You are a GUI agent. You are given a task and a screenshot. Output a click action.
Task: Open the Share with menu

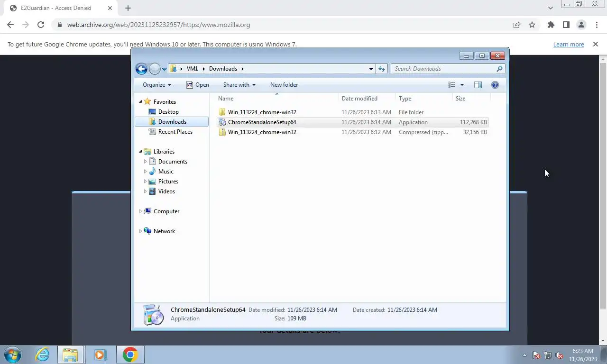click(239, 85)
